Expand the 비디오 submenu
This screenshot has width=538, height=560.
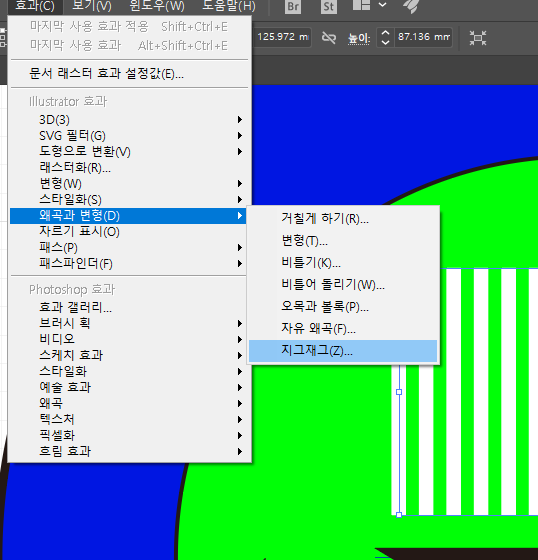(x=129, y=339)
